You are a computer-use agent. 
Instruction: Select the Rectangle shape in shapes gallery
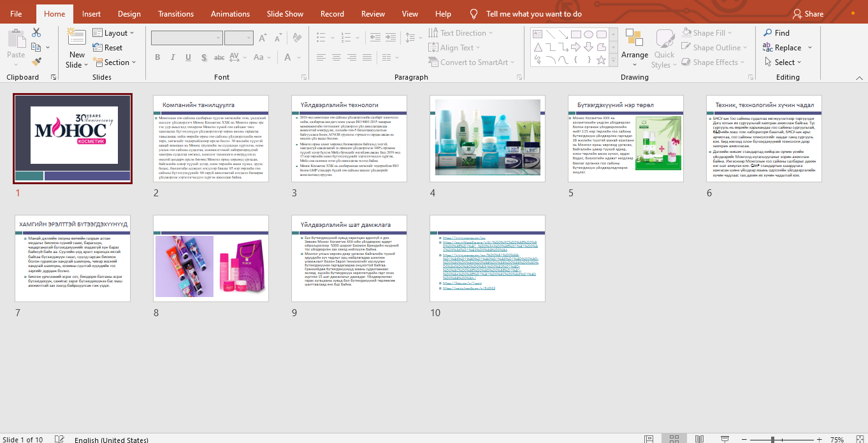pos(575,34)
